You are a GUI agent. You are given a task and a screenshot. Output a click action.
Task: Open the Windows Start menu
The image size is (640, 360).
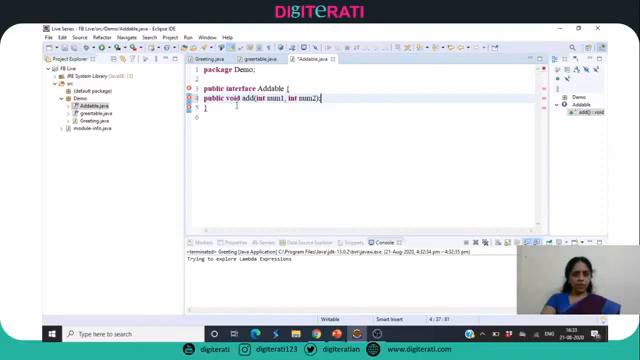(52, 334)
